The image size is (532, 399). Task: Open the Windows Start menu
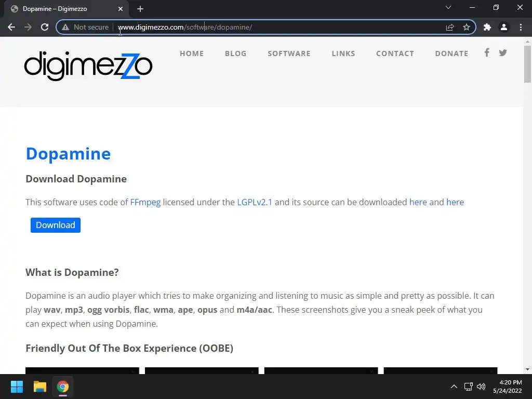click(17, 387)
